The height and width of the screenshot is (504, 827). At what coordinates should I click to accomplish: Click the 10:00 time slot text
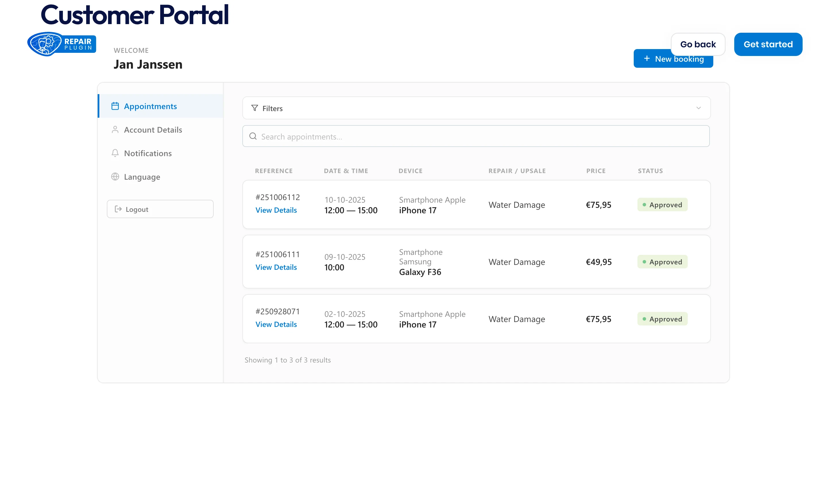(x=334, y=267)
